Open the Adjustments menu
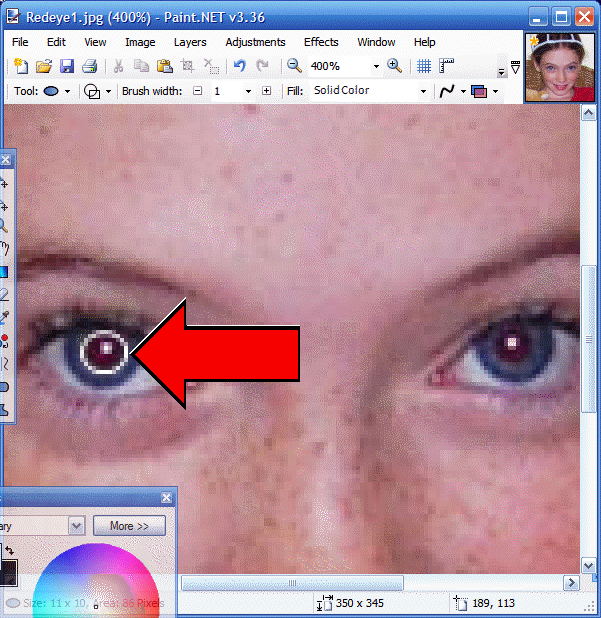 pyautogui.click(x=255, y=42)
